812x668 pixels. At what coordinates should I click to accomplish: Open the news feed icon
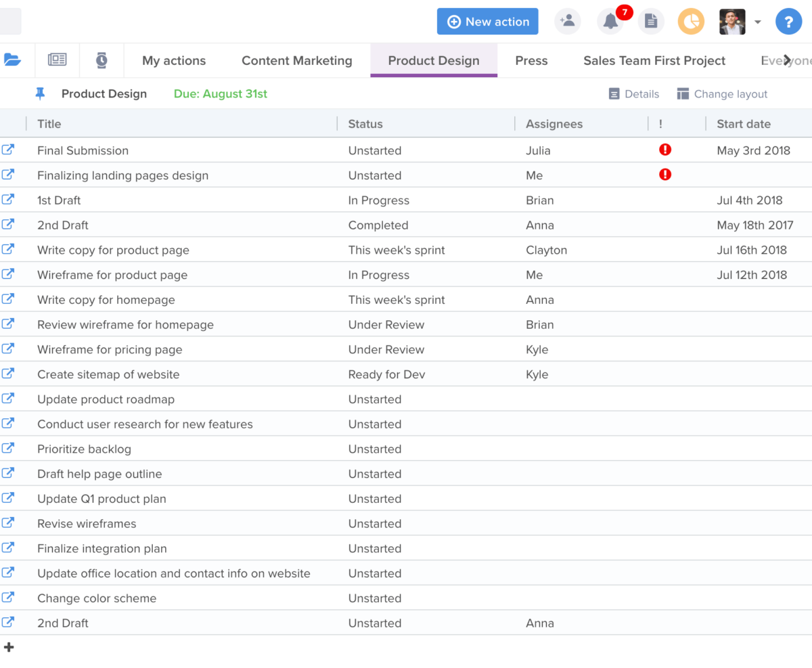coord(58,60)
